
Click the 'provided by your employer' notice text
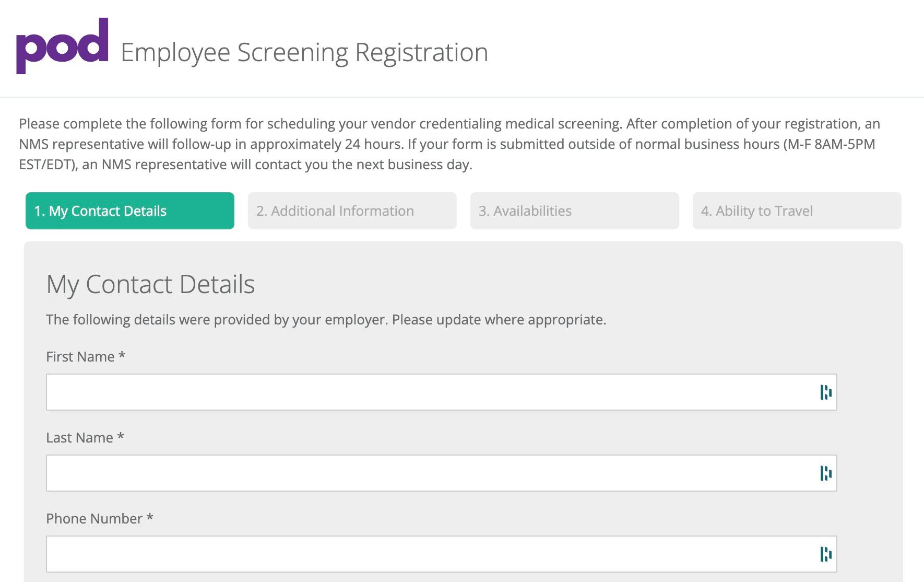[326, 320]
